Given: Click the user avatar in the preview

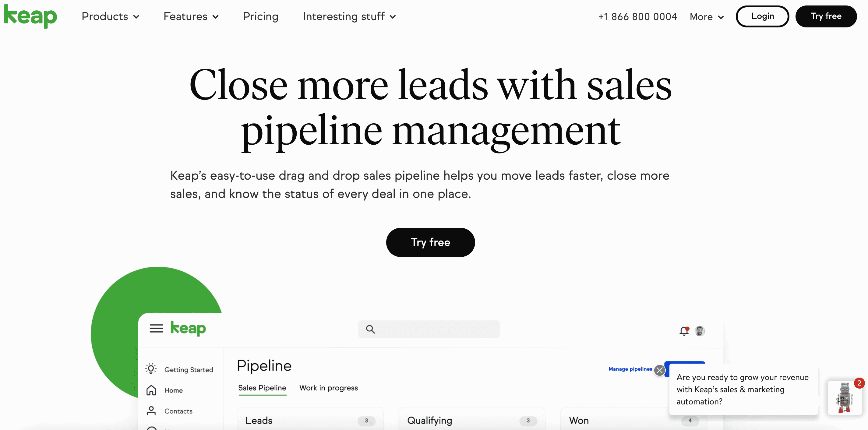Looking at the screenshot, I should [700, 331].
